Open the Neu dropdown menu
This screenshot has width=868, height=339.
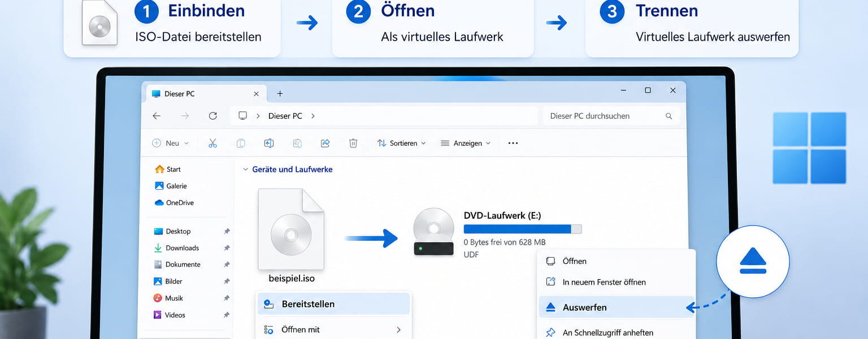tap(171, 144)
